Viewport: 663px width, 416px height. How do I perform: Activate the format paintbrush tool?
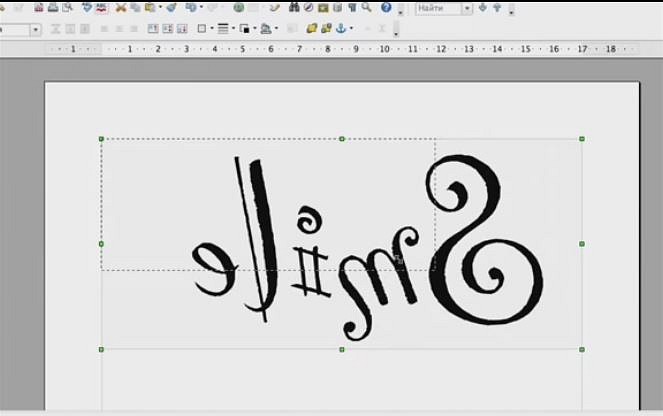pos(171,7)
